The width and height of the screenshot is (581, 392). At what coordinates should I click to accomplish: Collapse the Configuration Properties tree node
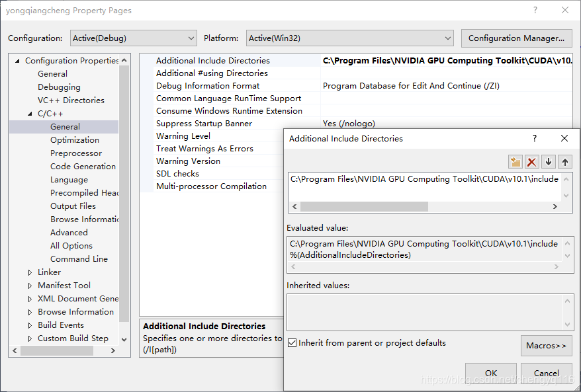click(x=17, y=61)
